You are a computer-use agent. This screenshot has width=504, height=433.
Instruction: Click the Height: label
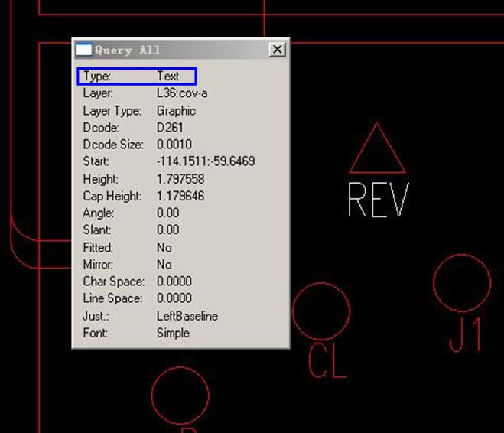click(100, 179)
